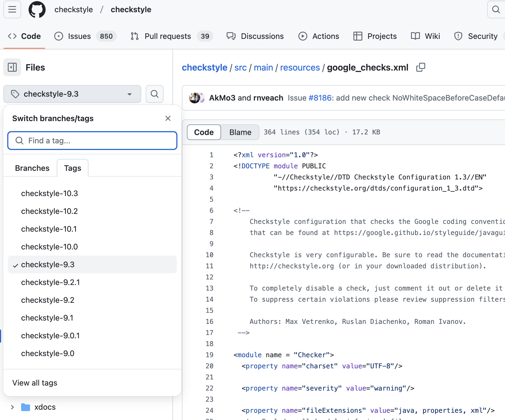The width and height of the screenshot is (505, 420).
Task: Click the View all tags link
Action: pos(34,382)
